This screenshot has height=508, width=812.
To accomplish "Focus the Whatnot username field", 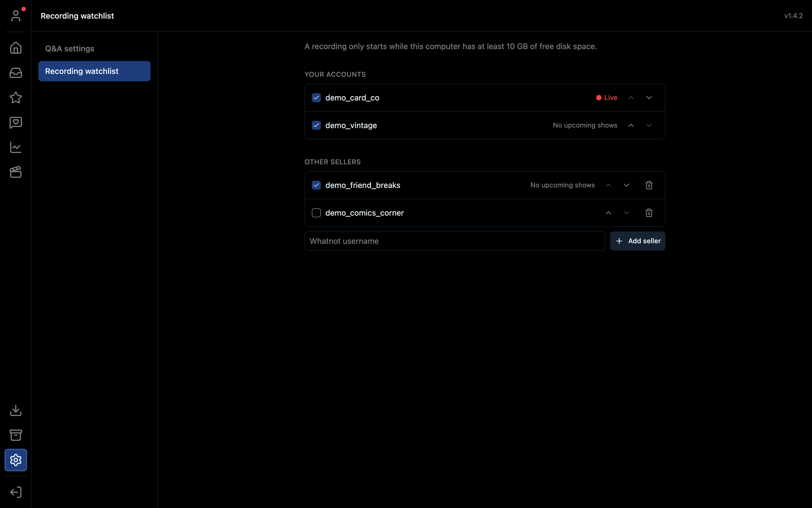I will pyautogui.click(x=455, y=241).
